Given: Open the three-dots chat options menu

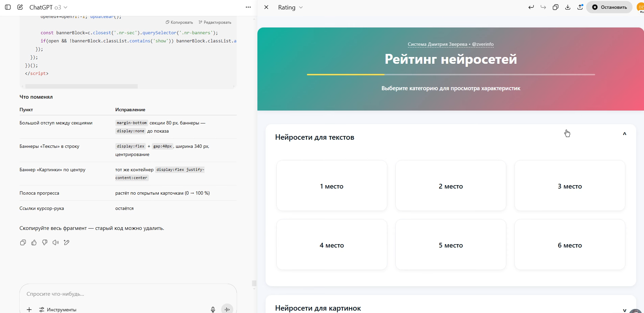Looking at the screenshot, I should point(248,7).
